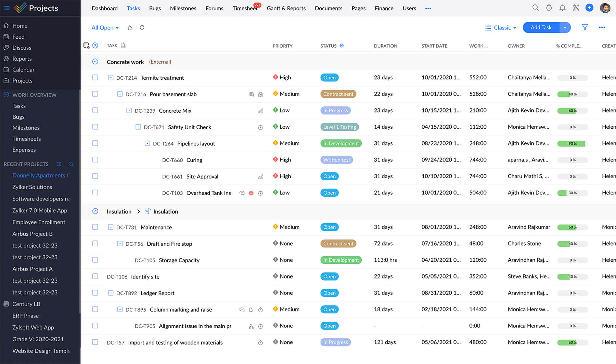Image resolution: width=616 pixels, height=364 pixels.
Task: Open the search magnifier in top bar
Action: (535, 8)
